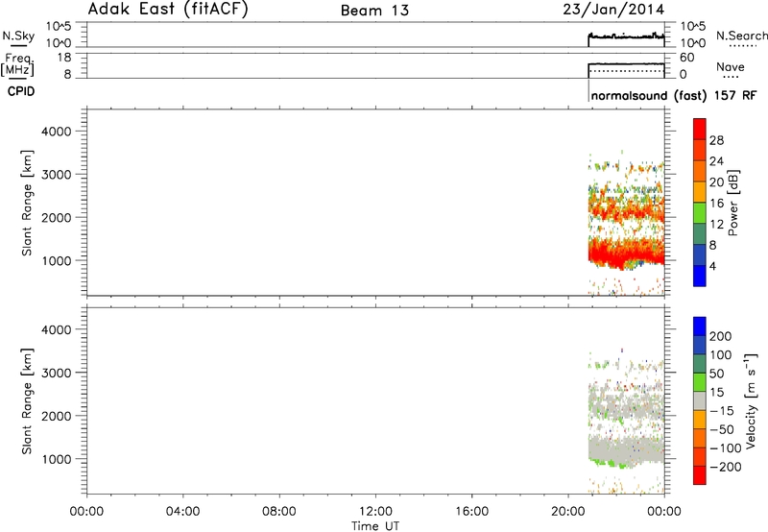Screen dimensions: 768x532
Task: Select the 'N.Search' legend label
Action: coord(741,36)
